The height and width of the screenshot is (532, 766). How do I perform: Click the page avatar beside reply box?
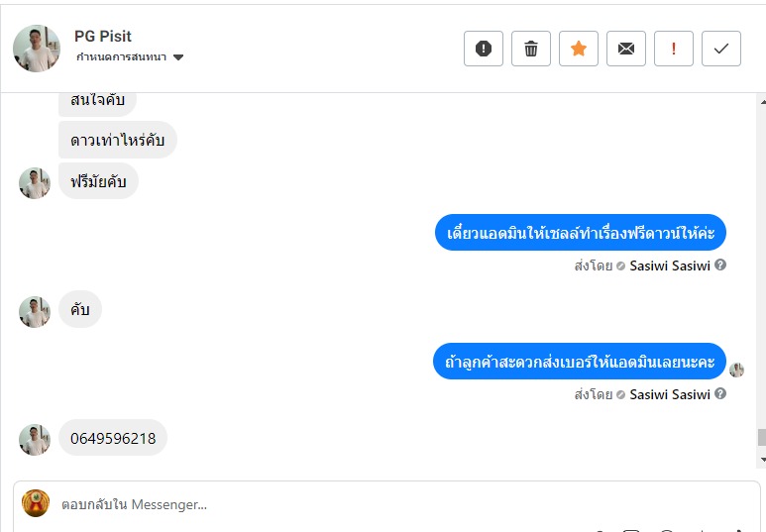(x=36, y=503)
